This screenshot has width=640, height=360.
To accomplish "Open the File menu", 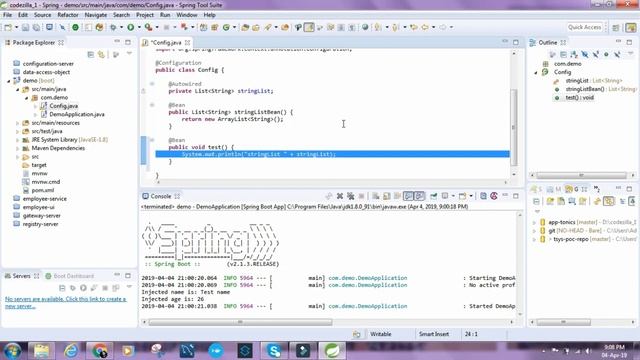I will [7, 15].
